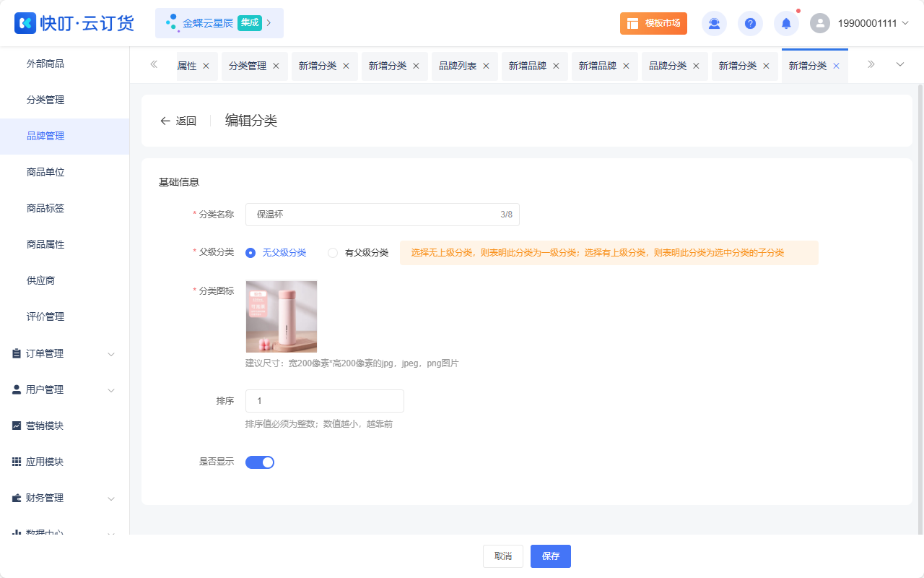Screen dimensions: 924x578
Task: Click the back arrow beside 返回
Action: (x=165, y=121)
